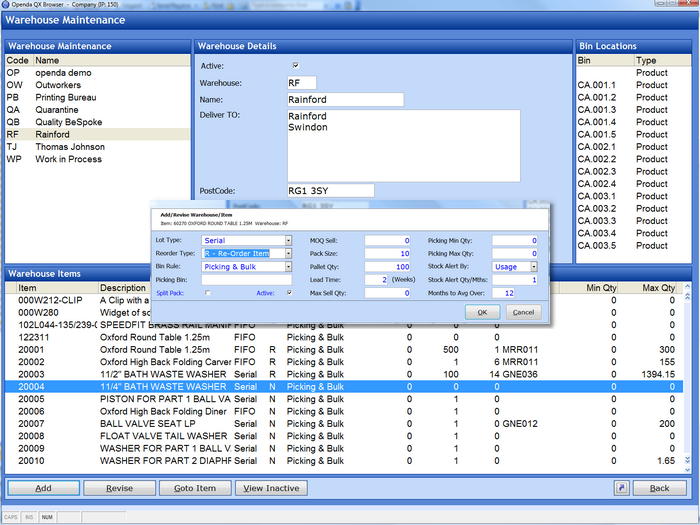Select warehouse row QA Quarantine
Screen dimensions: 700x525
(x=98, y=110)
